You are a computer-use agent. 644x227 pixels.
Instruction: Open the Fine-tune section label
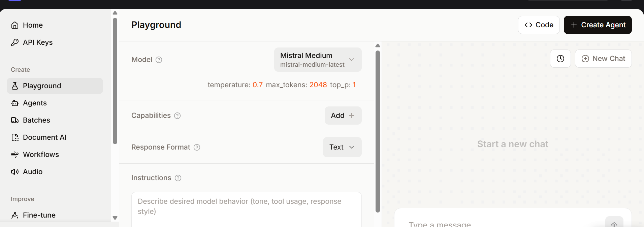click(x=39, y=215)
